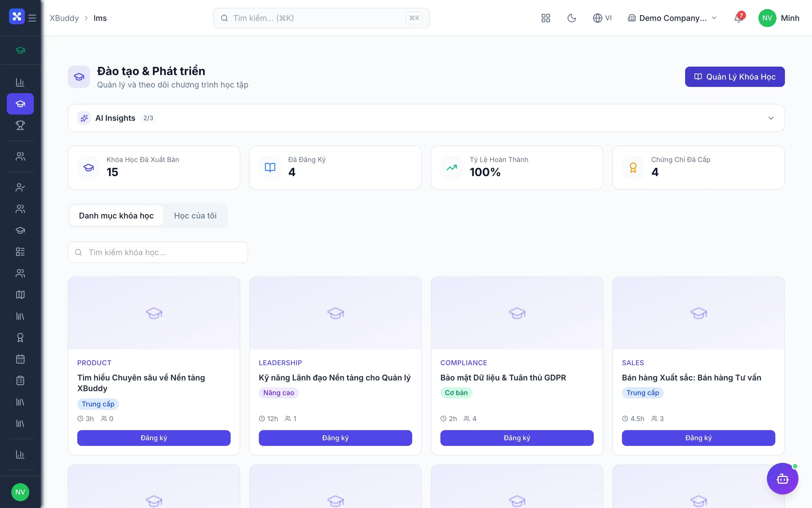Click the 100% completion rate value
Viewport: 812px width, 508px height.
pyautogui.click(x=485, y=172)
